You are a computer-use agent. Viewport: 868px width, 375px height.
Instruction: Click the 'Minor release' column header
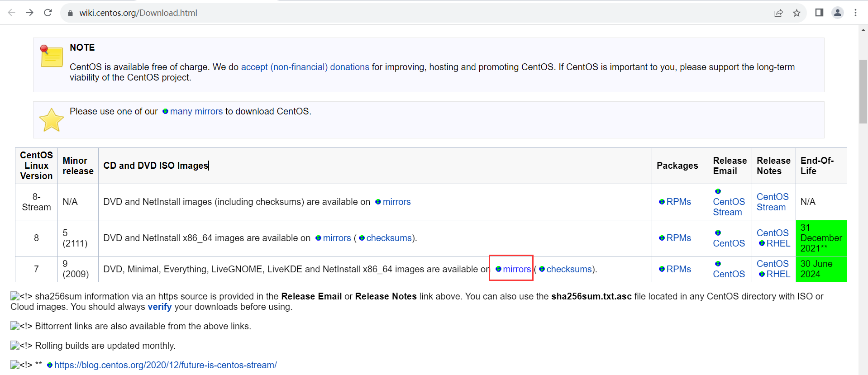78,166
